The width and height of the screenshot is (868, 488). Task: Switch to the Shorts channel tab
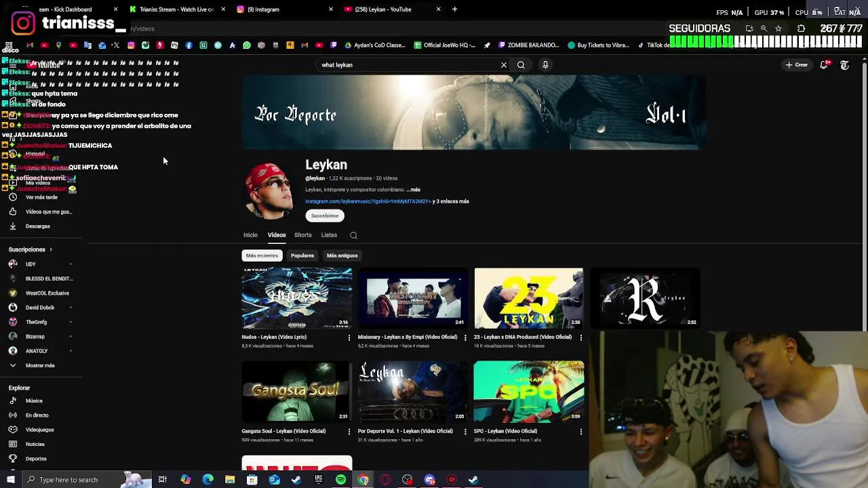[x=302, y=235]
